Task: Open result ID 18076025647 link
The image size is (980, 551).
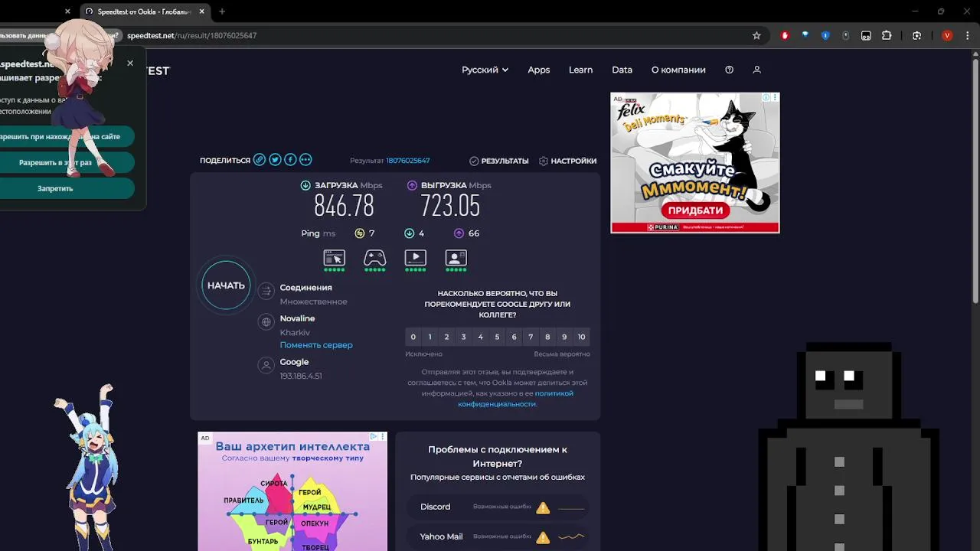Action: [408, 161]
